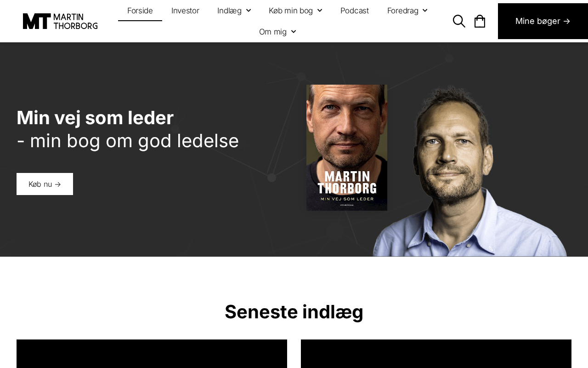Click the Indlæg menu label
588x368 pixels.
[x=229, y=11]
